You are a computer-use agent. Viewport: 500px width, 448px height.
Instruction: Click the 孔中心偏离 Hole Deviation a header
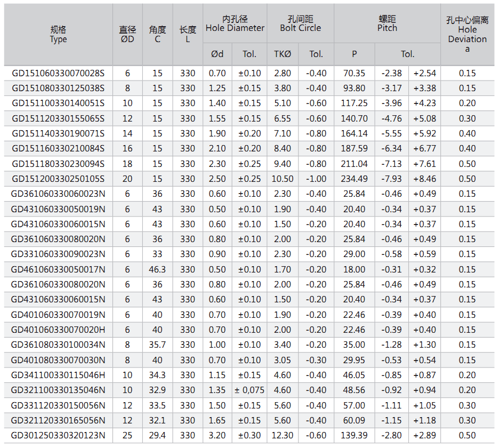pyautogui.click(x=467, y=34)
